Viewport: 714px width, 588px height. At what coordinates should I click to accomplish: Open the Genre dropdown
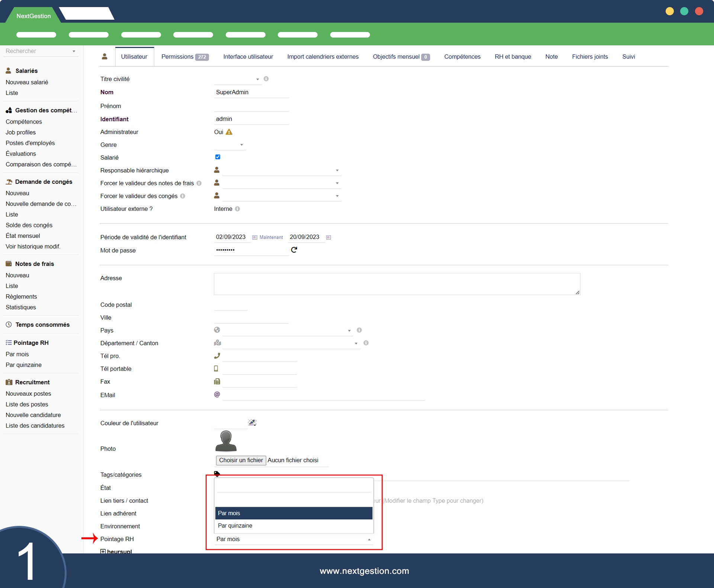click(x=230, y=145)
